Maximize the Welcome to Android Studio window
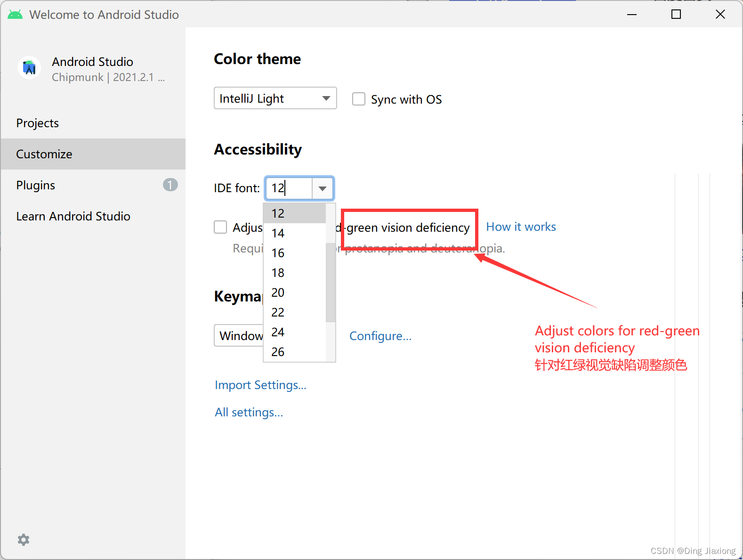This screenshot has height=560, width=743. (676, 15)
